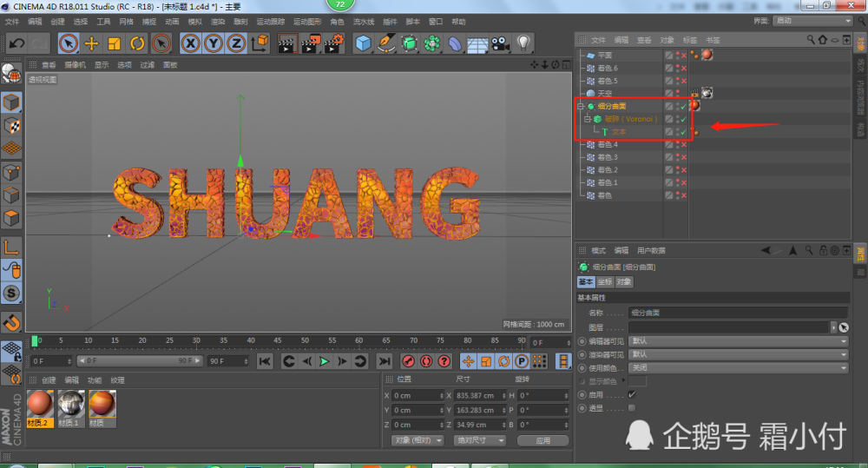Image resolution: width=868 pixels, height=468 pixels.
Task: Toggle the green check on 破碎 (Voronoi)
Action: (x=684, y=119)
